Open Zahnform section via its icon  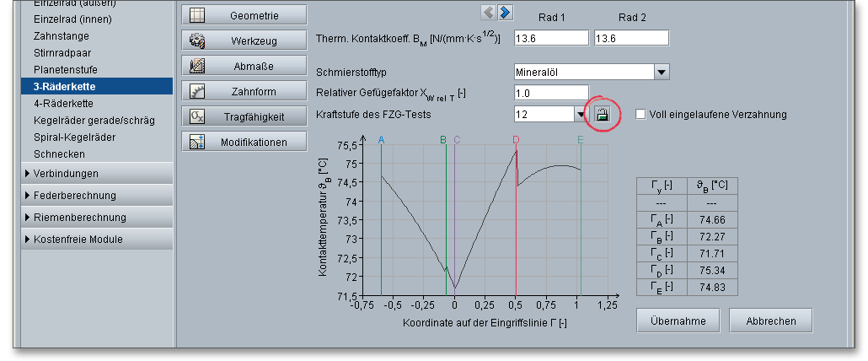point(197,91)
